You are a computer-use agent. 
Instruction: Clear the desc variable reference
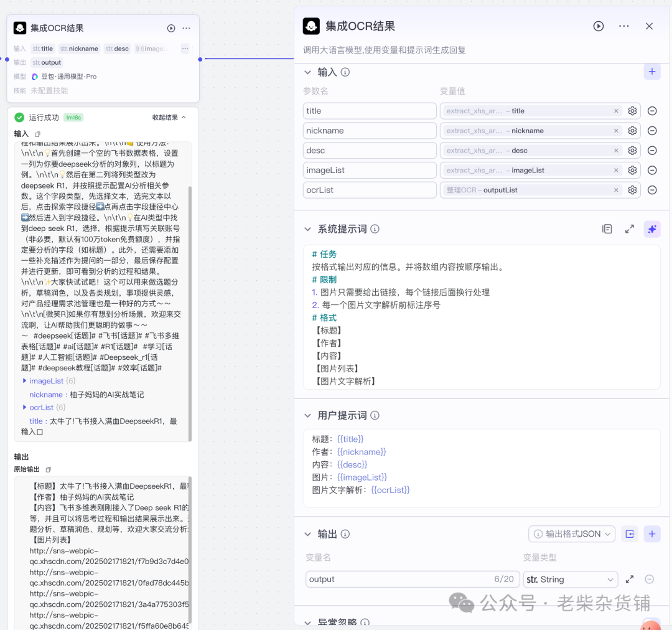[x=616, y=151]
